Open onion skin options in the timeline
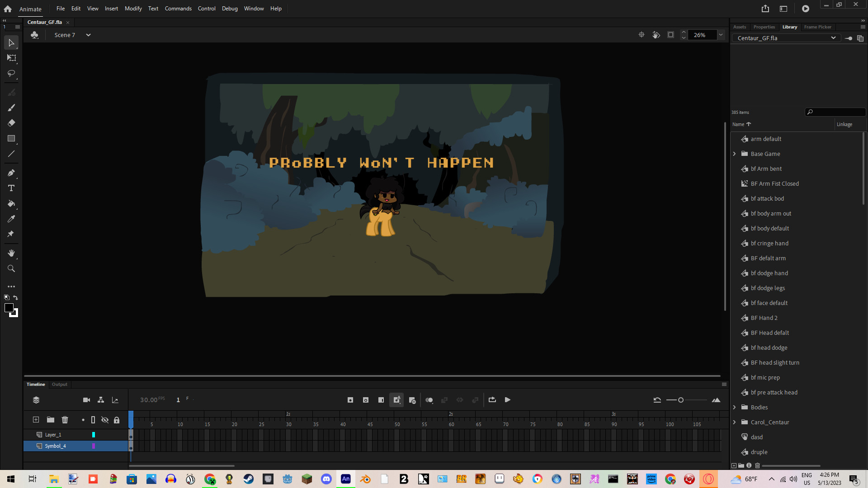This screenshot has width=868, height=488. (429, 400)
